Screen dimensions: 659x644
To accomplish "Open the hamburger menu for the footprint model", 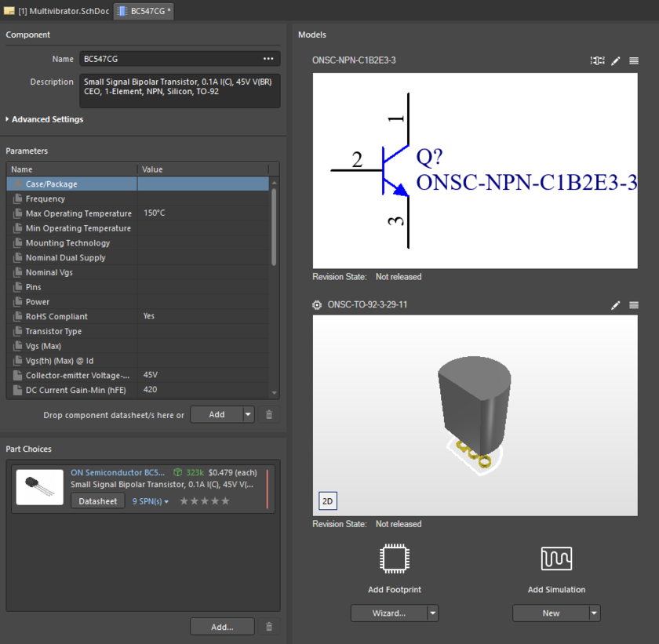I will click(x=634, y=305).
